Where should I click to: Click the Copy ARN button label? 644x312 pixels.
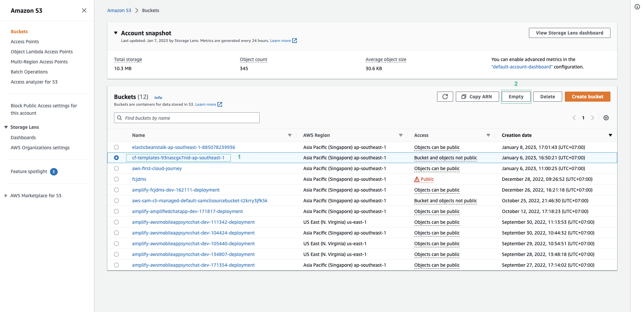(481, 97)
